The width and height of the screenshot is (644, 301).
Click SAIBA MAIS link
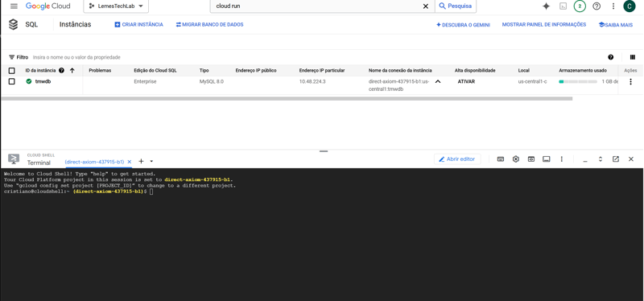pyautogui.click(x=616, y=25)
